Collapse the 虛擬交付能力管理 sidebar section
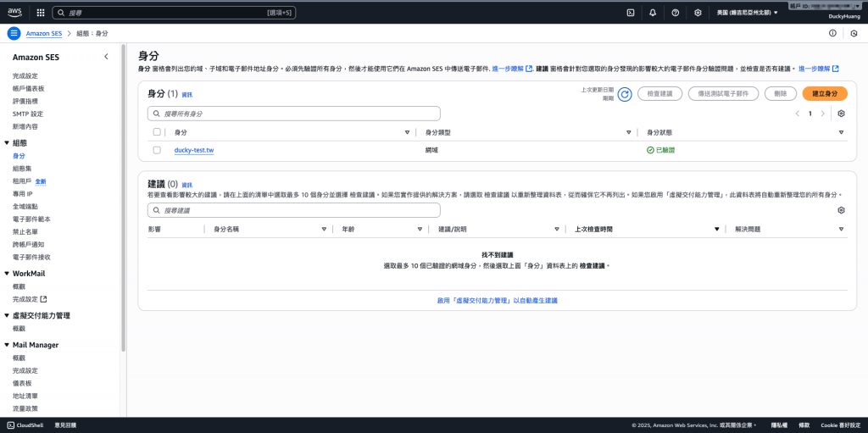 pos(7,315)
